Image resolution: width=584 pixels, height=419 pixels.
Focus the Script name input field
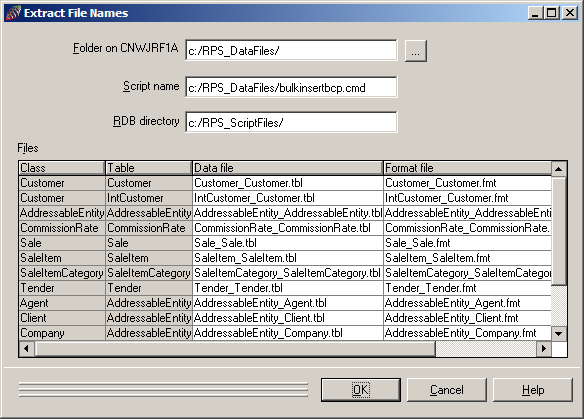tap(291, 88)
